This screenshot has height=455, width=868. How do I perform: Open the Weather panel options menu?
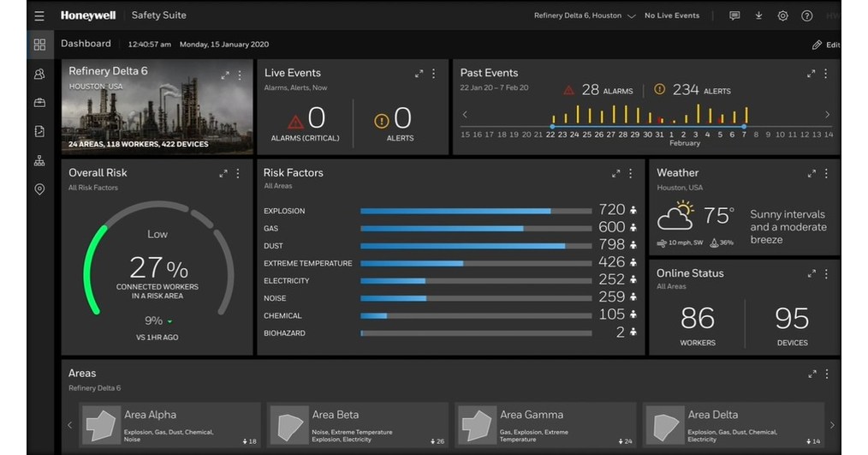point(826,173)
